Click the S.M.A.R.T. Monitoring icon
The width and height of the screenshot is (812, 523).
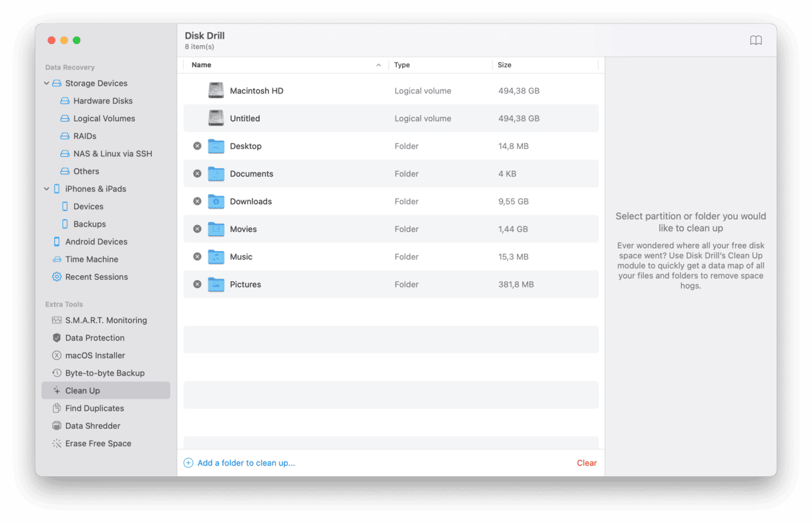click(57, 321)
